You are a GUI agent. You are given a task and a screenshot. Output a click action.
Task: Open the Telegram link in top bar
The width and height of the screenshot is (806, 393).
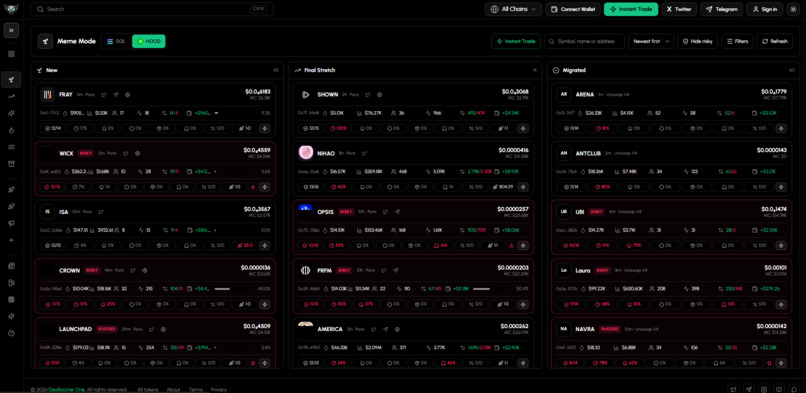pos(722,9)
